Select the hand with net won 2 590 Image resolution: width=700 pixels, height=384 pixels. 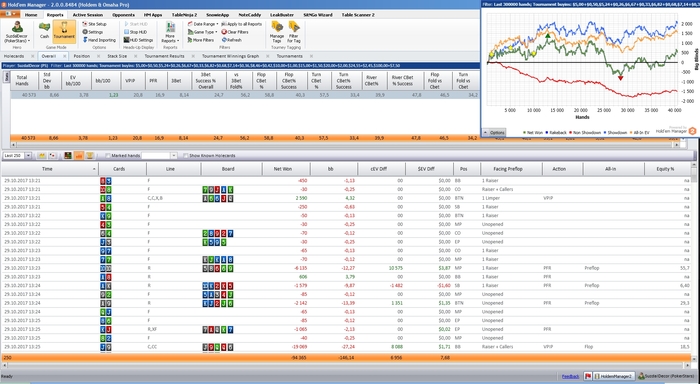click(346, 198)
